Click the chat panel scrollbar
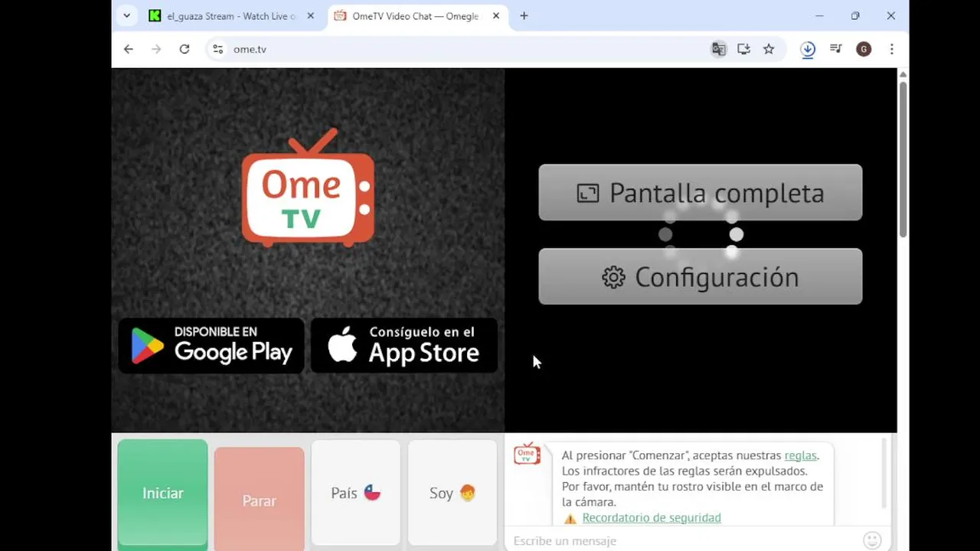This screenshot has height=551, width=980. [884, 474]
